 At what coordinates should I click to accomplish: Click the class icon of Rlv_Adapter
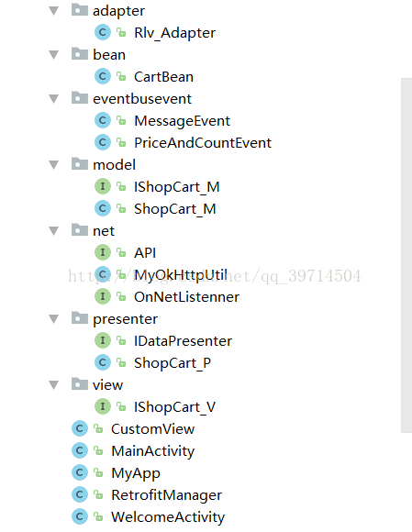103,33
